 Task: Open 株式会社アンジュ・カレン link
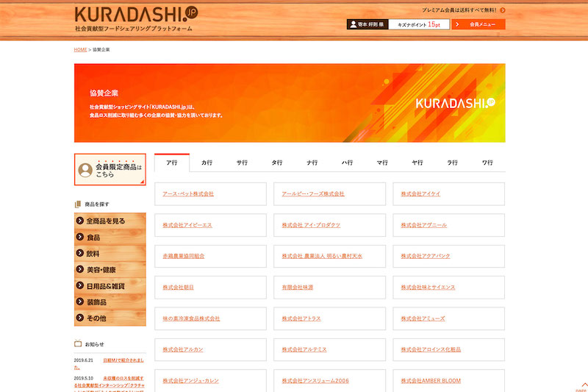pyautogui.click(x=190, y=381)
